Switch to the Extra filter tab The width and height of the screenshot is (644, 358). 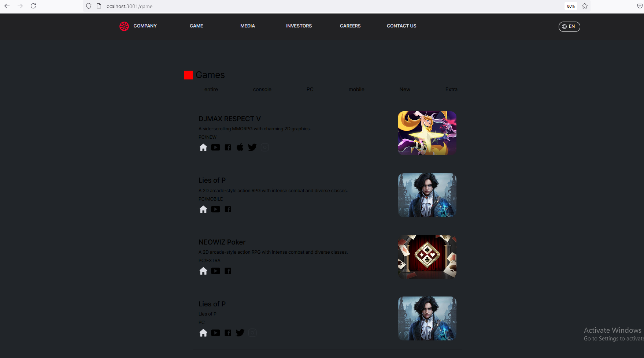coord(451,89)
